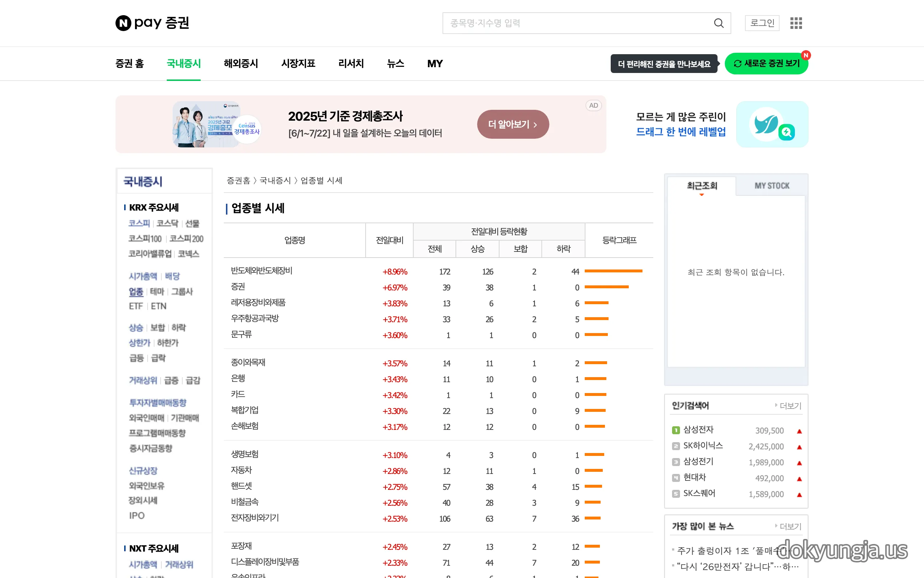Open 자동차 sector row
The width and height of the screenshot is (924, 578).
pos(241,470)
